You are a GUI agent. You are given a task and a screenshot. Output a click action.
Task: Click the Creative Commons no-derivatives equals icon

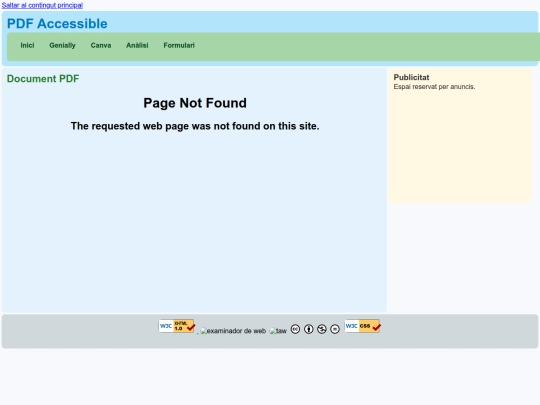(x=335, y=329)
